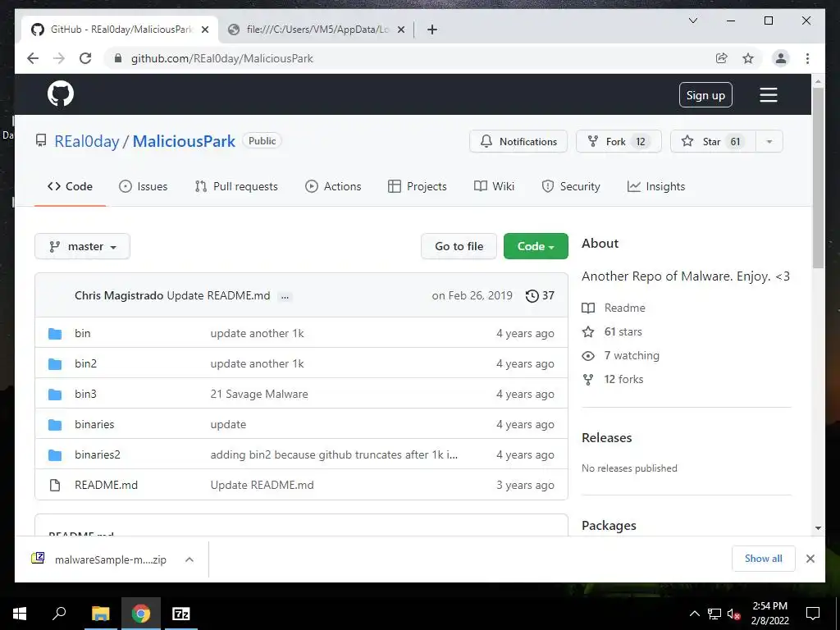Image resolution: width=840 pixels, height=630 pixels.
Task: Share this page from address bar
Action: [x=722, y=58]
